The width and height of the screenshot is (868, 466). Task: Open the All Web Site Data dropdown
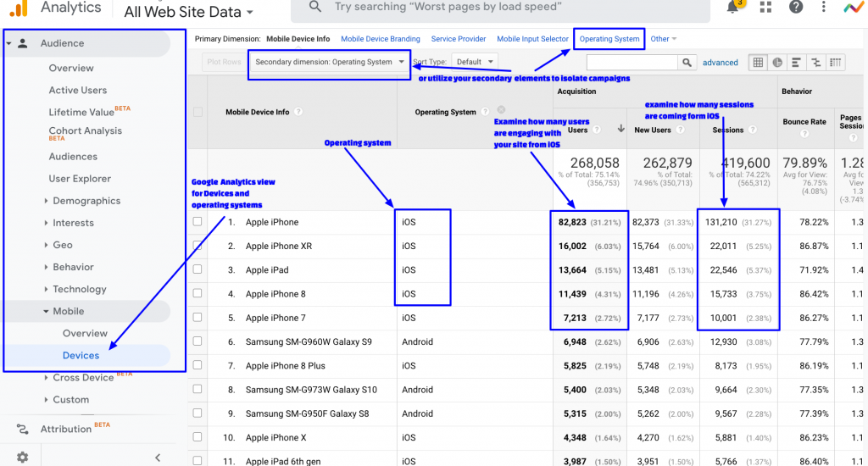pos(189,12)
